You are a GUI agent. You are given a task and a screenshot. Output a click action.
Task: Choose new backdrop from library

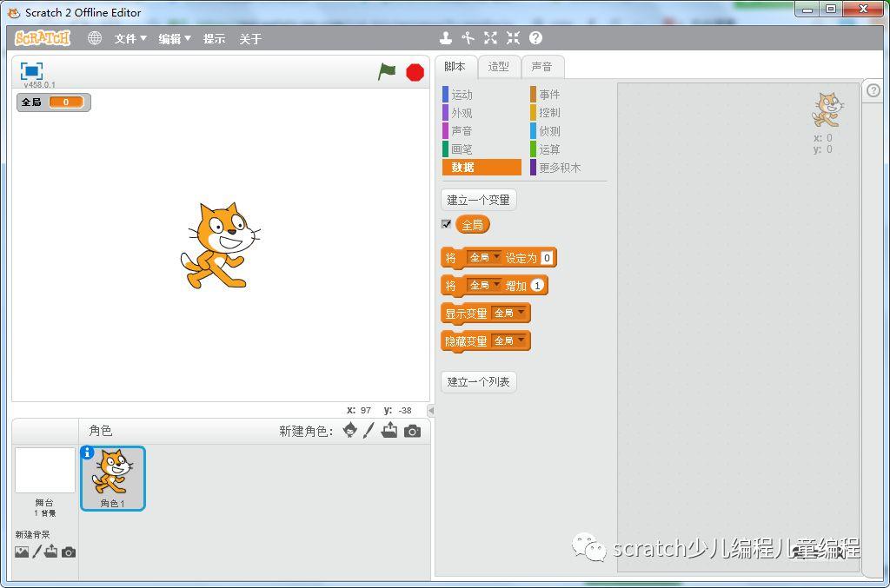click(x=22, y=552)
